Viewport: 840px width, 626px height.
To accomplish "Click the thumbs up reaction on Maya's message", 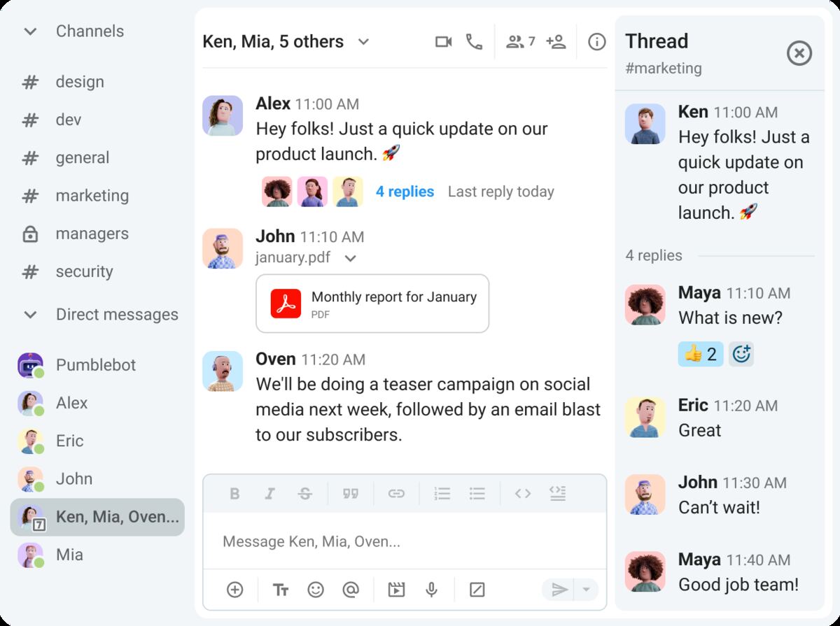I will click(x=701, y=354).
